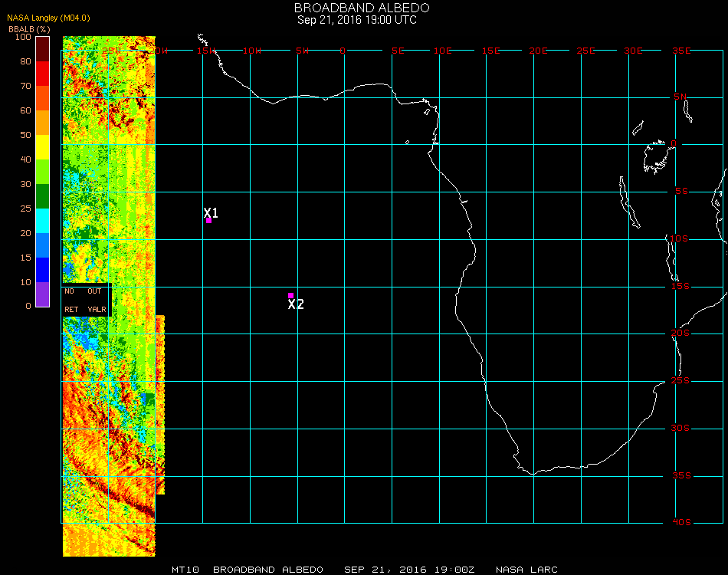
Task: Click the magenta X1 marker point
Action: pyautogui.click(x=208, y=221)
